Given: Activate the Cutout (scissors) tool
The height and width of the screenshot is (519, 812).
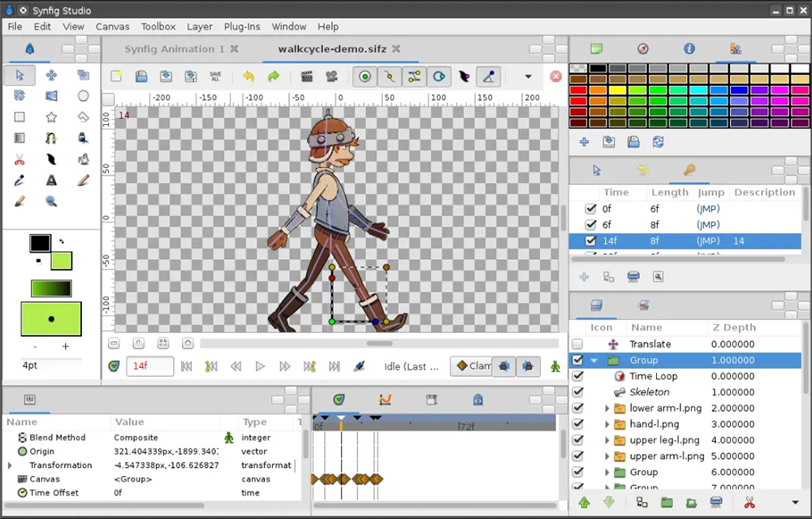Looking at the screenshot, I should coord(19,158).
